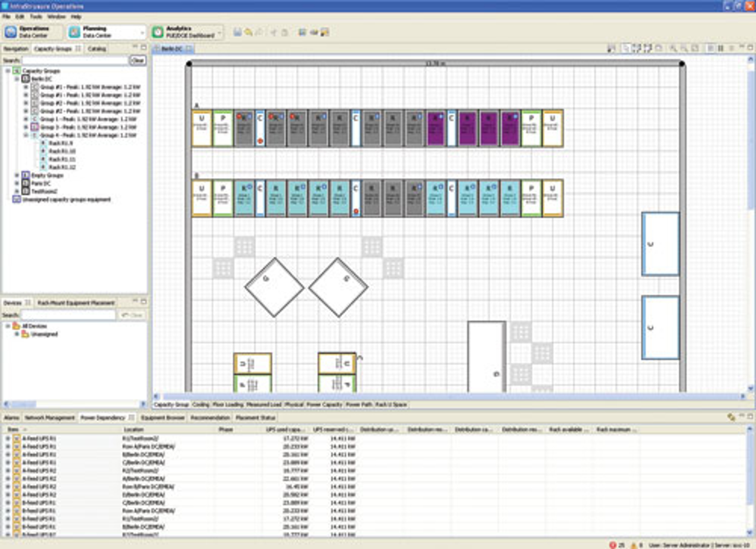Click the Undo arrow icon

(248, 32)
